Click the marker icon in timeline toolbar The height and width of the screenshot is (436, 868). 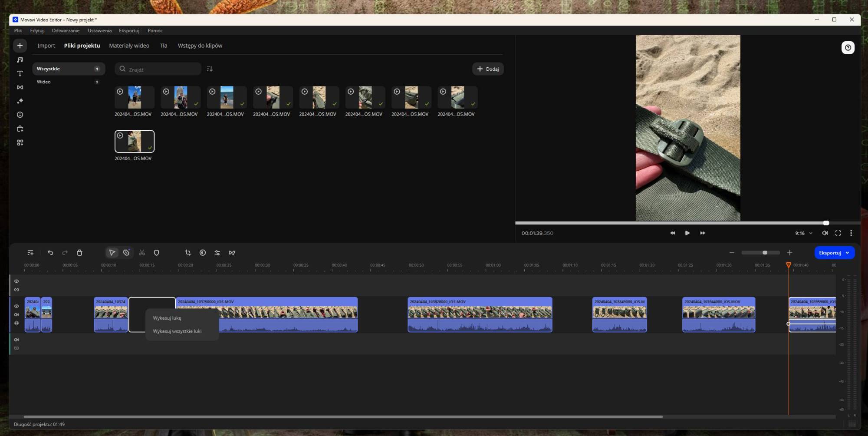[157, 253]
